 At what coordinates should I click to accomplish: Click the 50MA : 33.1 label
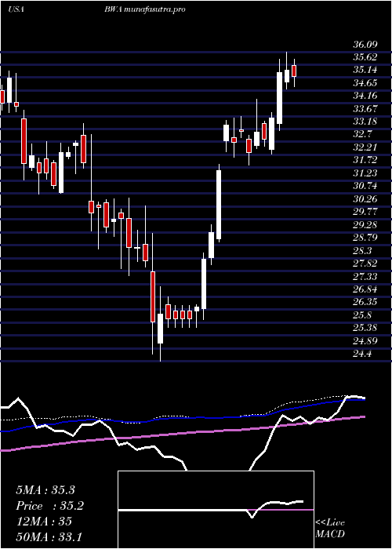(x=49, y=537)
